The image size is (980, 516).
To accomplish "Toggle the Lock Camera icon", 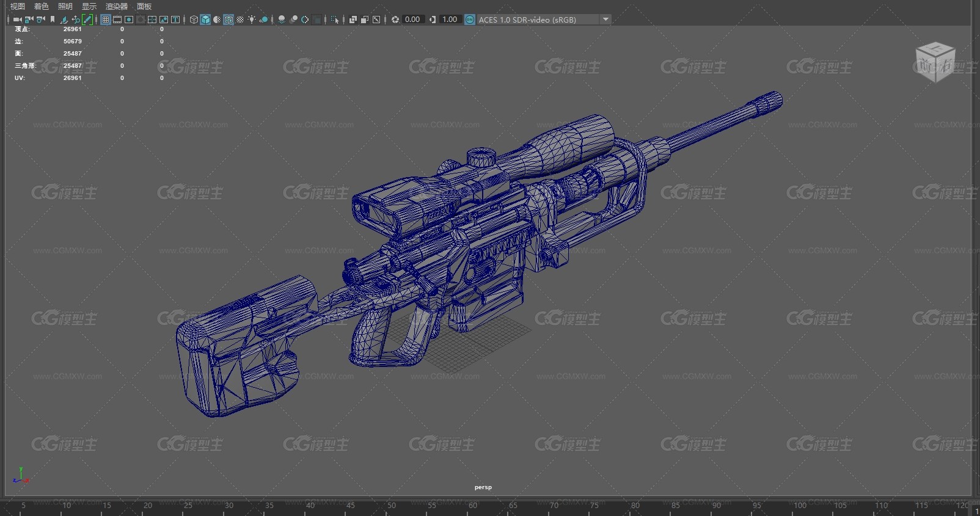I will tap(29, 20).
